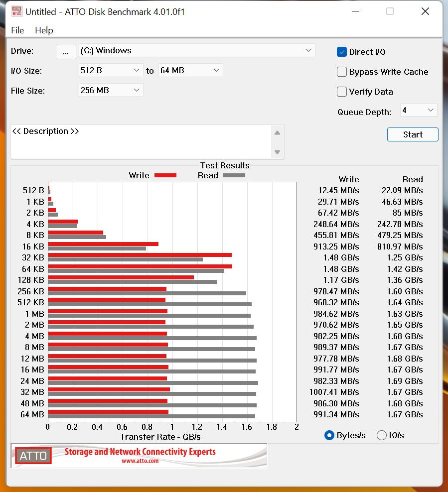Click the 'Test Results' heading
448x492 pixels.
pyautogui.click(x=225, y=165)
